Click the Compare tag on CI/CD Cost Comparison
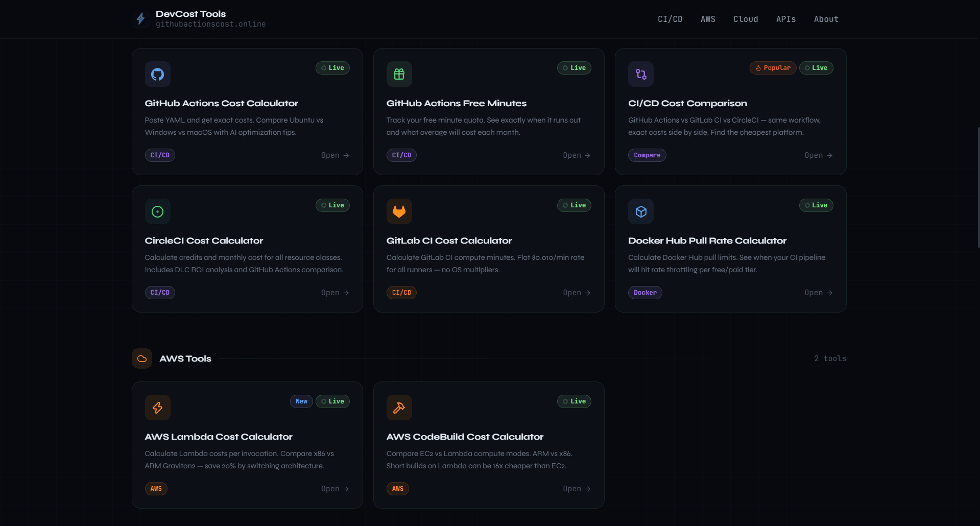 pyautogui.click(x=647, y=155)
